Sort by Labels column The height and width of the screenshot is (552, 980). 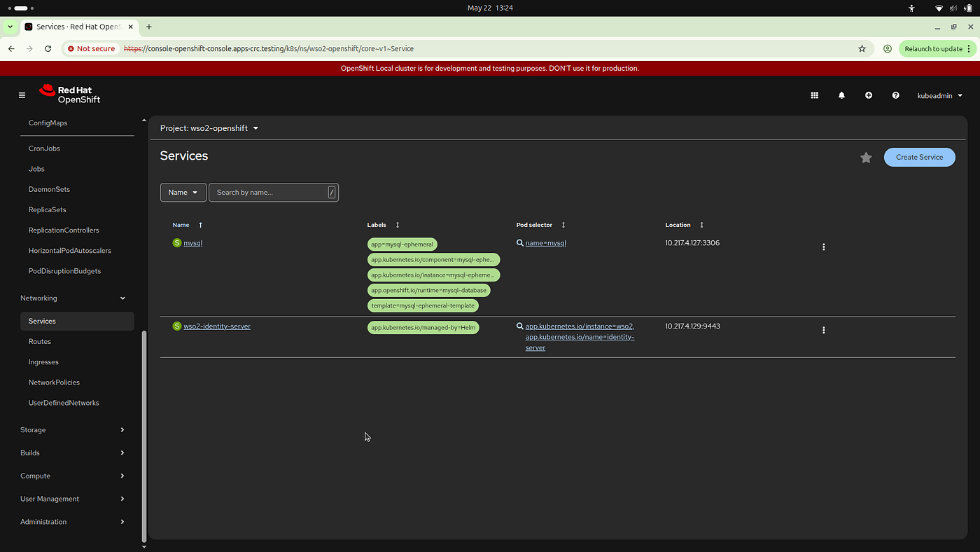point(398,225)
